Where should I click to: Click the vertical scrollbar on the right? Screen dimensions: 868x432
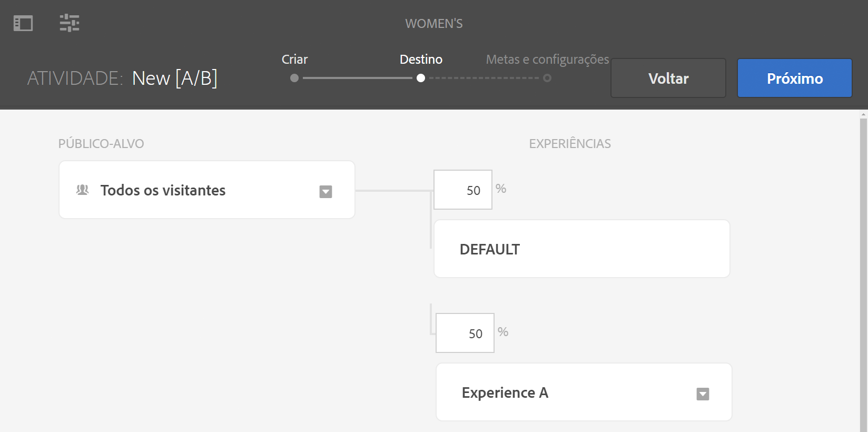click(x=863, y=263)
